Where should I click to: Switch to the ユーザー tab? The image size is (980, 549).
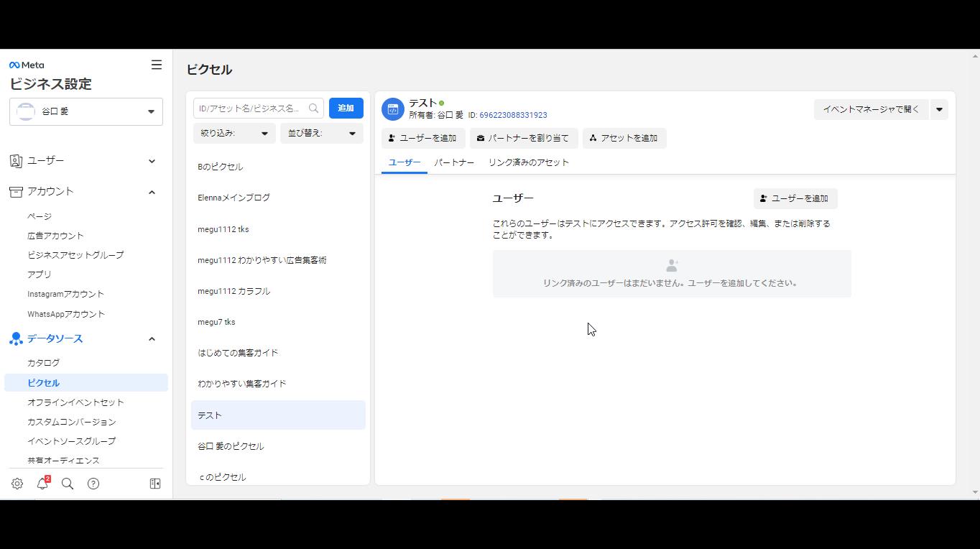(405, 162)
